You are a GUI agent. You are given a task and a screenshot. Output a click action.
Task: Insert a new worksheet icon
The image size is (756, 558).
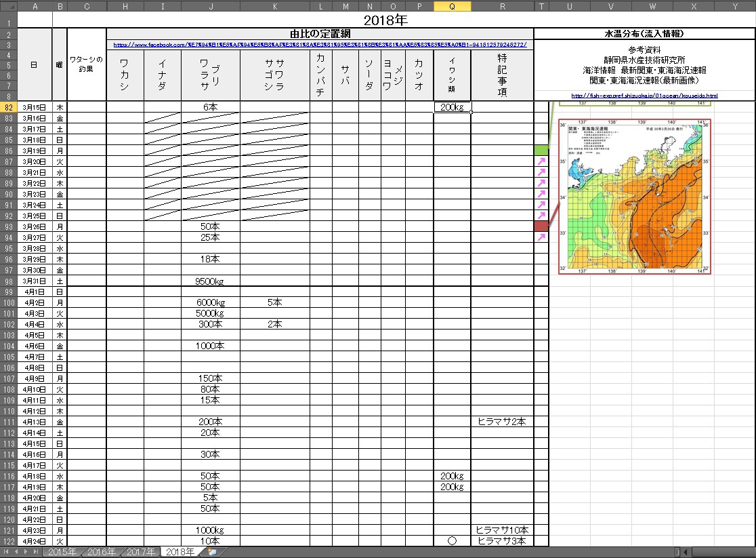[212, 552]
